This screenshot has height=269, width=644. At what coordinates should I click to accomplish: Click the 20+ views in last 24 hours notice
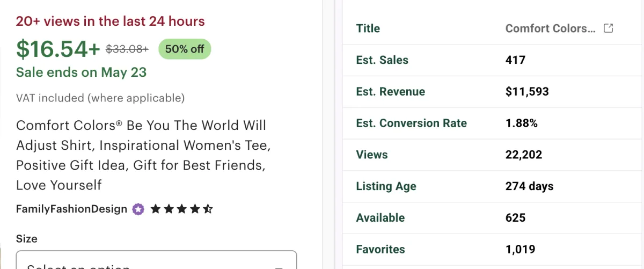[111, 21]
